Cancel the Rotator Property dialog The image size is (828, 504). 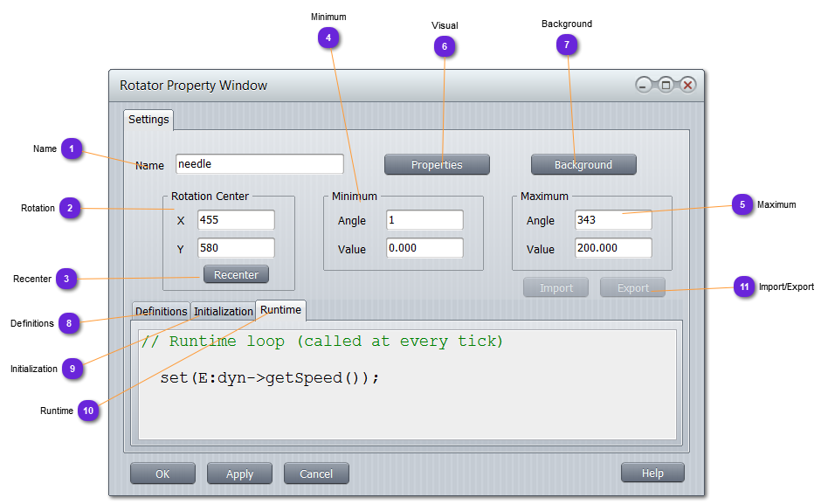point(316,473)
